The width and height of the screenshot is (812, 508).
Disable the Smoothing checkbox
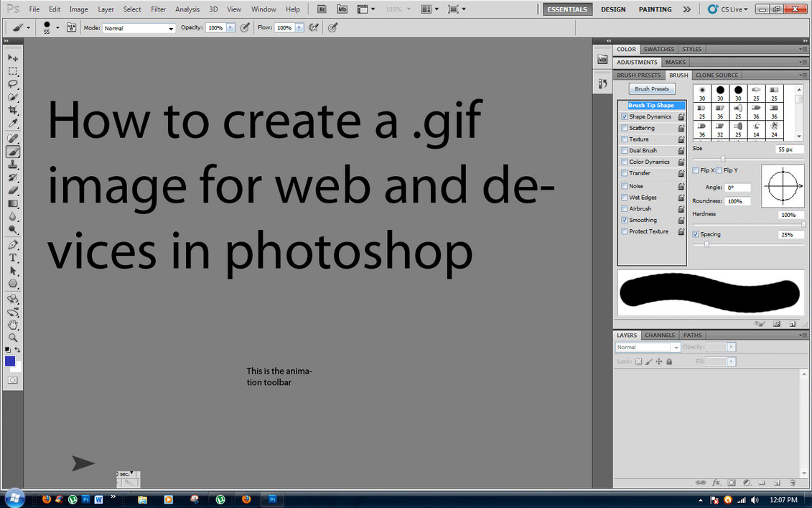(625, 221)
